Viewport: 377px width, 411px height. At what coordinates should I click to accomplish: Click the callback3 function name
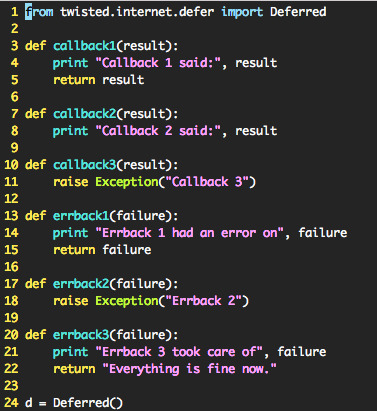[x=84, y=165]
